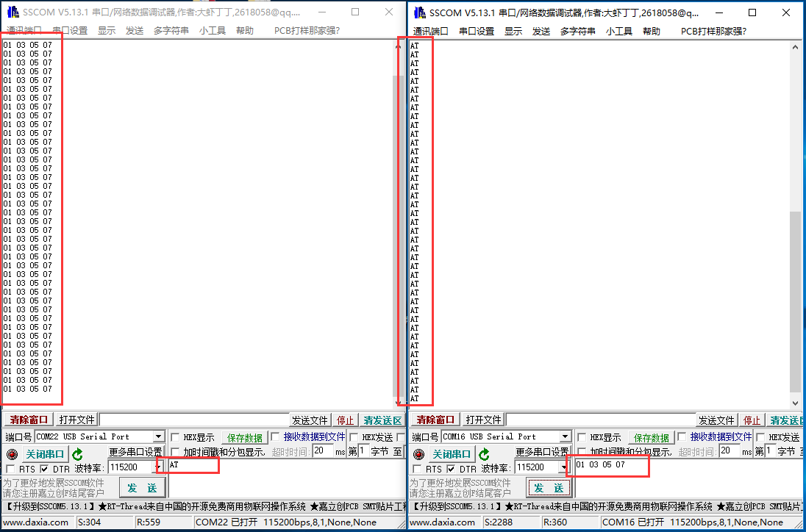Toggle RTS checkbox in COM22 window
The width and height of the screenshot is (806, 532).
(10, 469)
